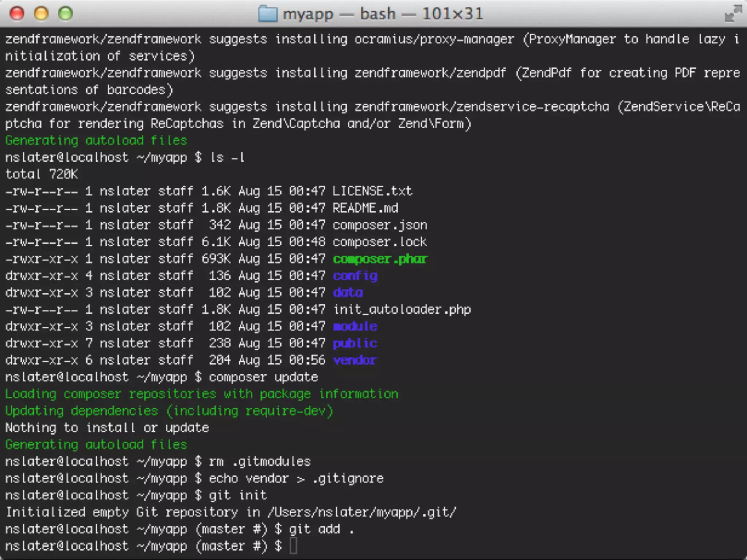Click composer.json in the file listing
The image size is (747, 560).
(x=380, y=225)
